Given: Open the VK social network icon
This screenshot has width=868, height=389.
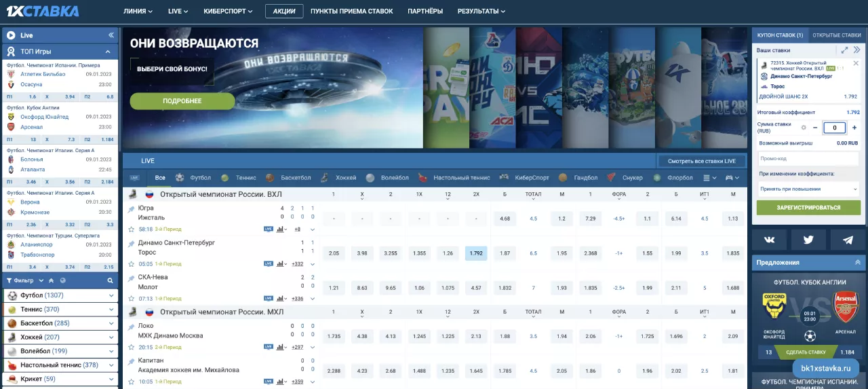Looking at the screenshot, I should (769, 240).
